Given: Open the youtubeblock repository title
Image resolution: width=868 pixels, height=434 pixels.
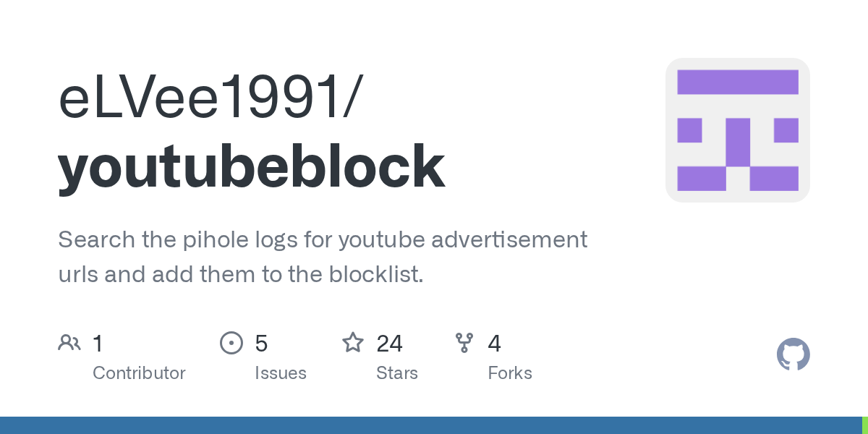Looking at the screenshot, I should pos(251,166).
